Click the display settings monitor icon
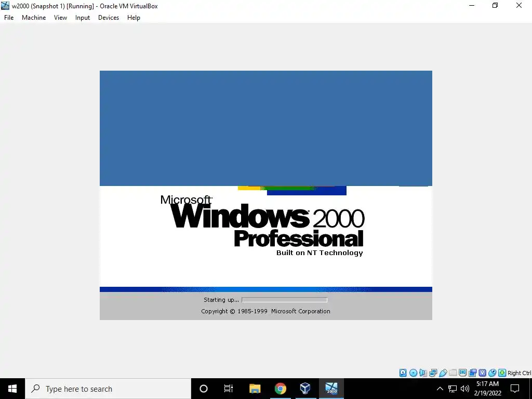The height and width of the screenshot is (399, 532). pos(462,373)
